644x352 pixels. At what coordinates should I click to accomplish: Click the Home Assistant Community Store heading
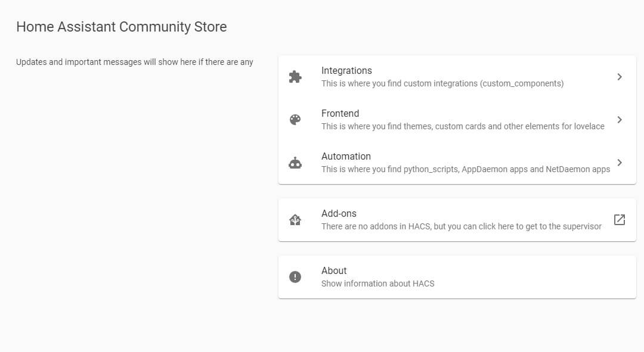[x=121, y=27]
